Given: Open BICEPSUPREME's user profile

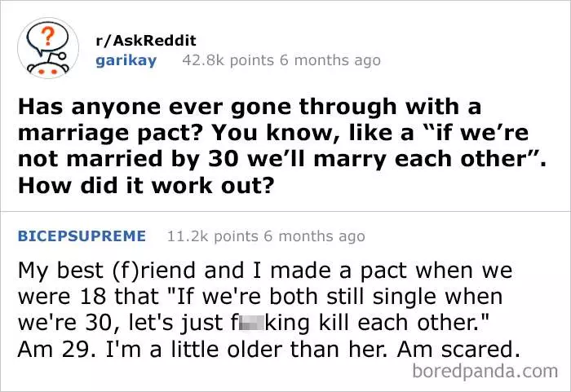Looking at the screenshot, I should click(82, 236).
